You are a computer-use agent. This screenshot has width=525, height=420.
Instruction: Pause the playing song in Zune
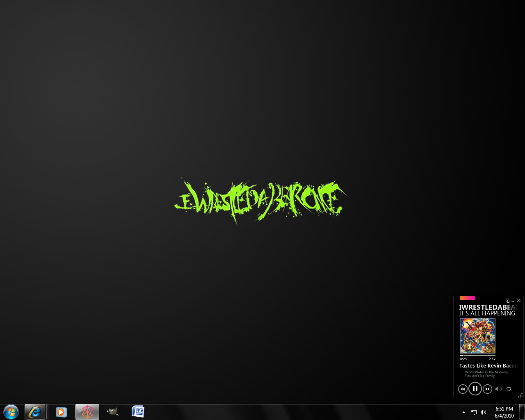pos(475,388)
